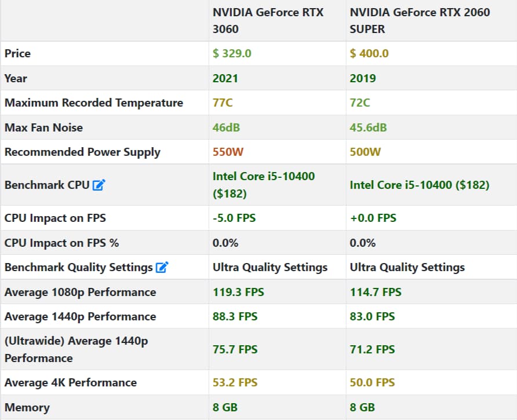Click the edit icon beside Benchmark Quality Settings

pyautogui.click(x=162, y=268)
